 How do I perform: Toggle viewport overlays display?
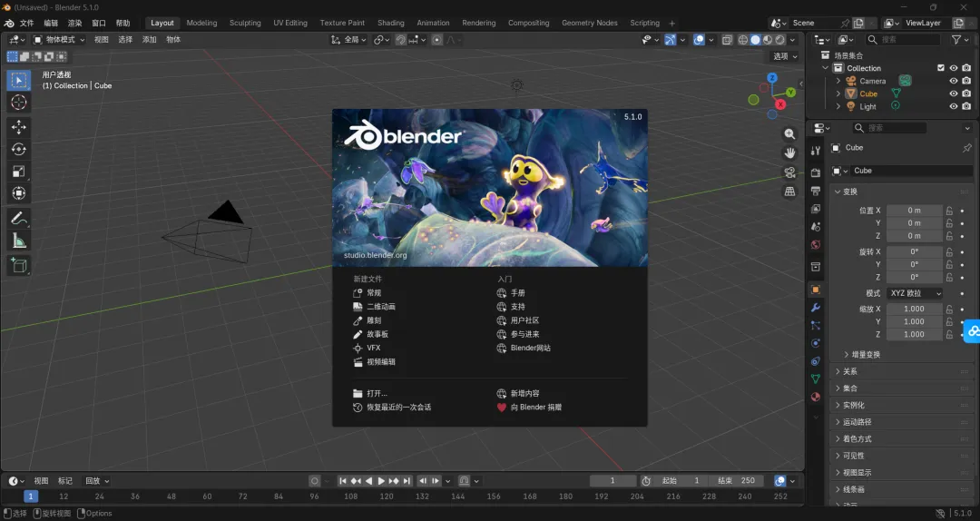pos(699,39)
